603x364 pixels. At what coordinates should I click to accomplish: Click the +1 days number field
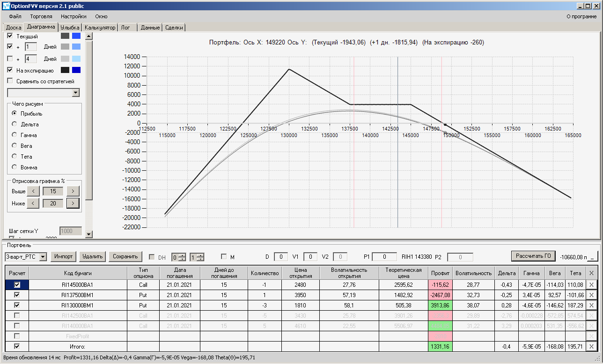[x=31, y=47]
